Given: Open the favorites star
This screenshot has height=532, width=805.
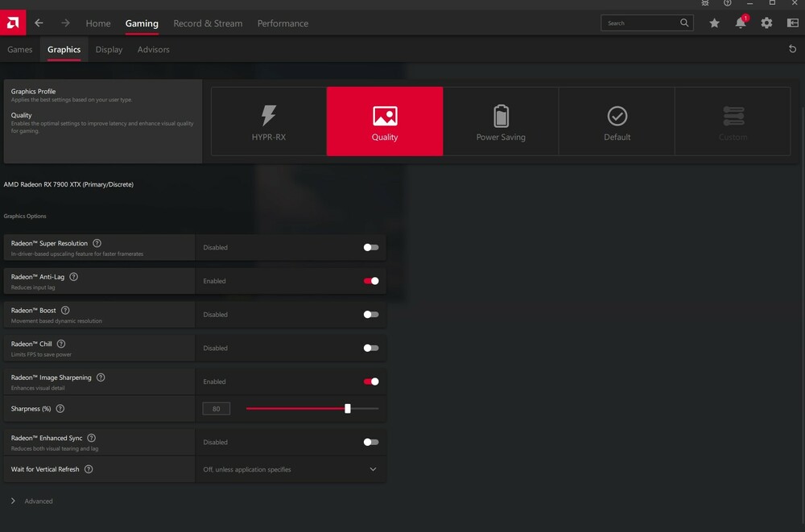Looking at the screenshot, I should point(713,23).
